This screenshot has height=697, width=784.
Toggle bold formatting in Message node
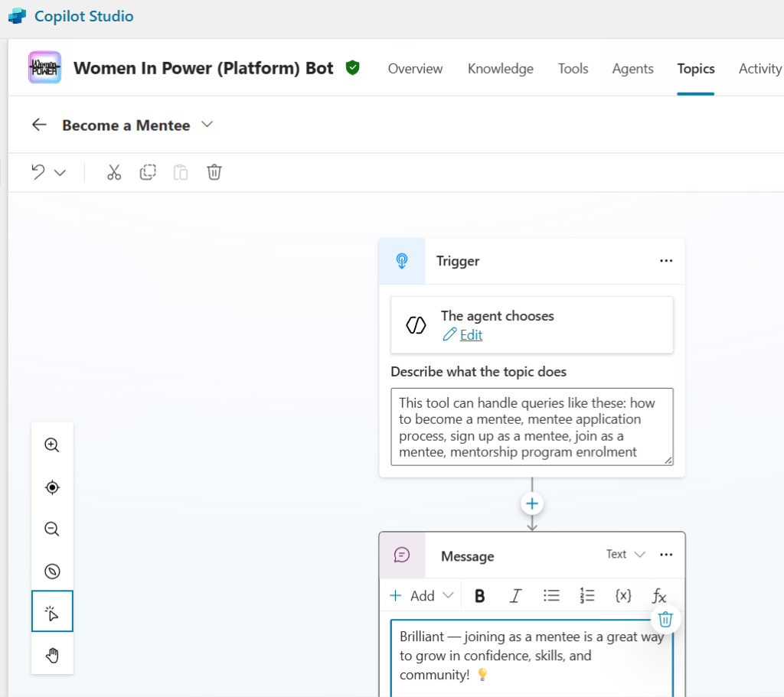tap(479, 596)
